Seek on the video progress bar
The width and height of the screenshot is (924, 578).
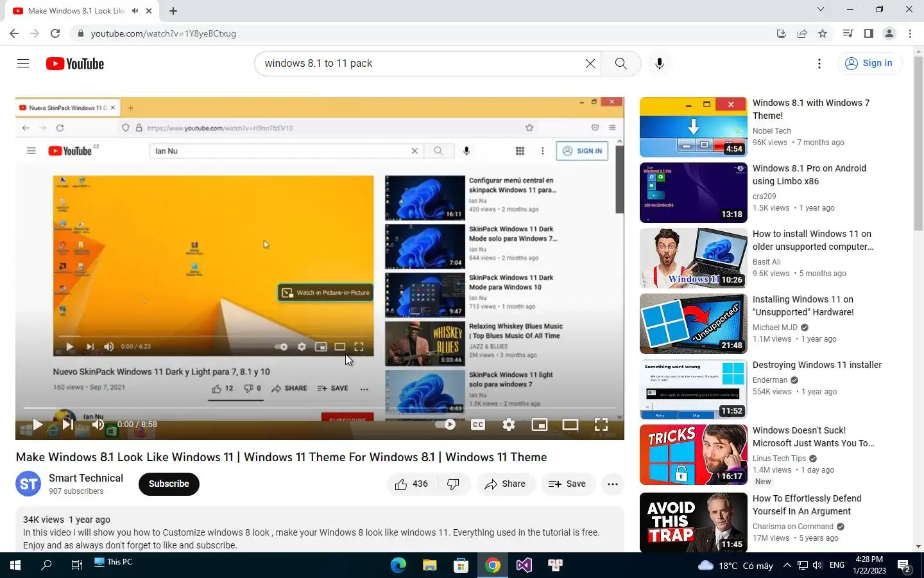point(320,408)
